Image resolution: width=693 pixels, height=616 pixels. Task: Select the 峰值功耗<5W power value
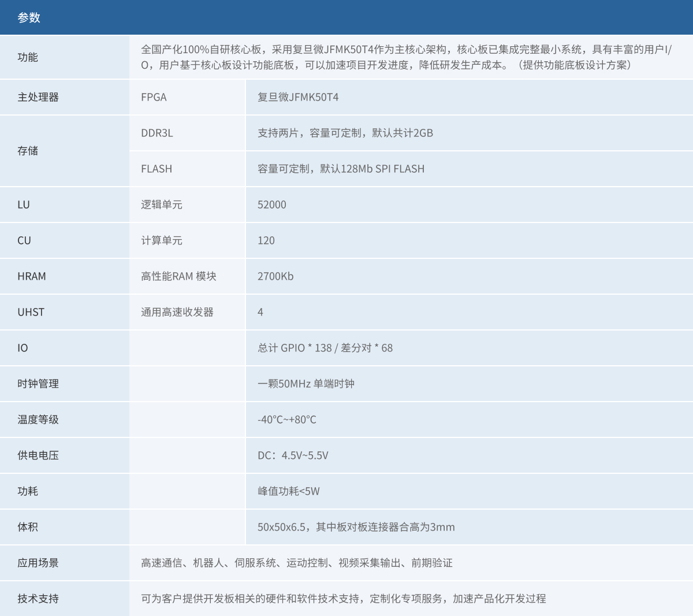pos(289,491)
